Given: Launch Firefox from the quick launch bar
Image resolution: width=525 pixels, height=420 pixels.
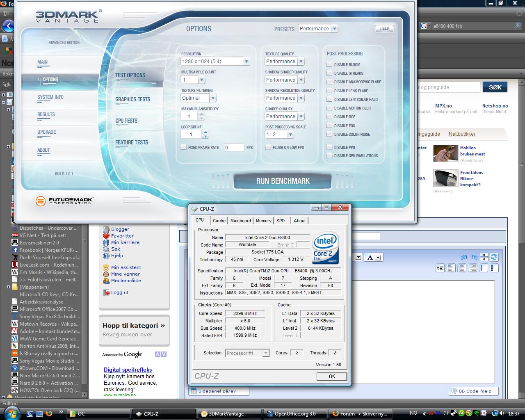Looking at the screenshot, I should (x=49, y=414).
